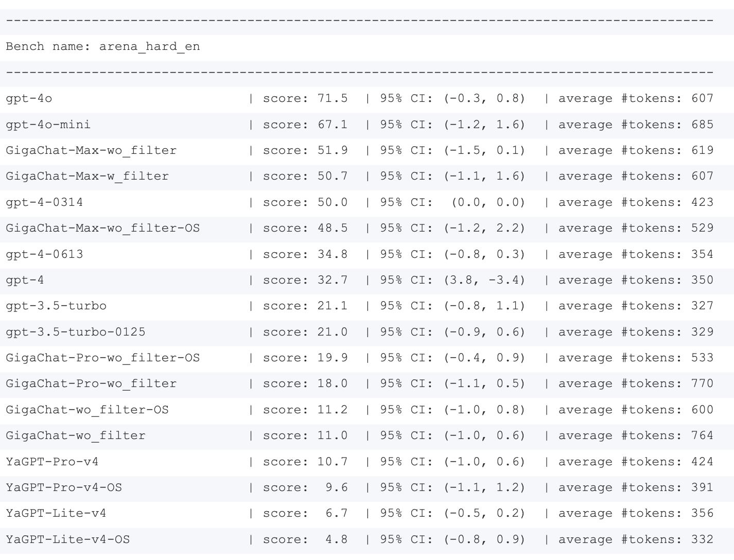Click the score 6.7 value
This screenshot has height=560, width=734.
click(337, 513)
